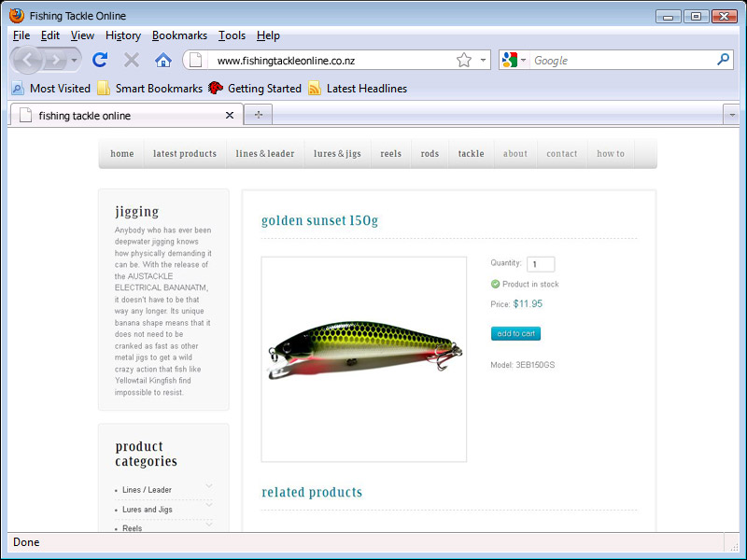Expand the Lures and Jigs category
This screenshot has width=747, height=560.
[209, 506]
